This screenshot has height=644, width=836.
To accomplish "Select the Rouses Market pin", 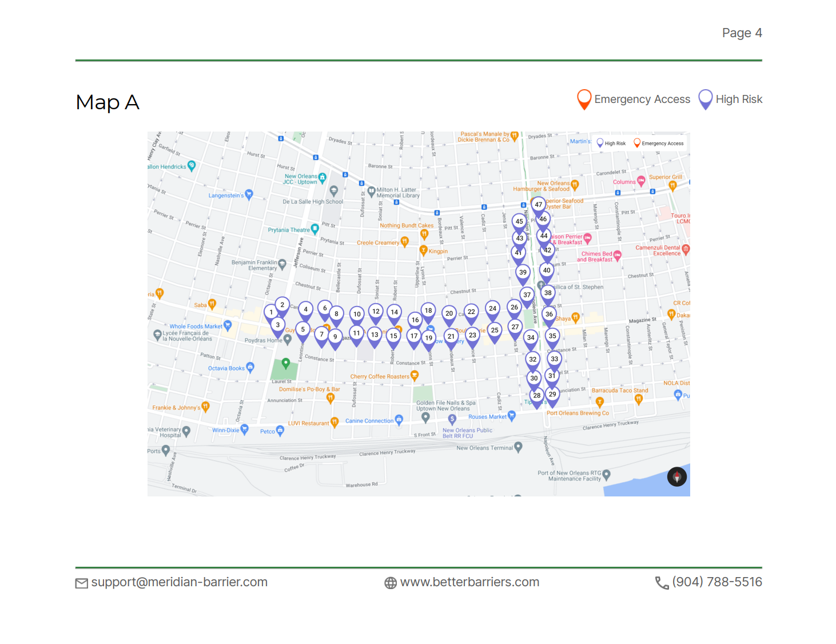I will pos(512,416).
